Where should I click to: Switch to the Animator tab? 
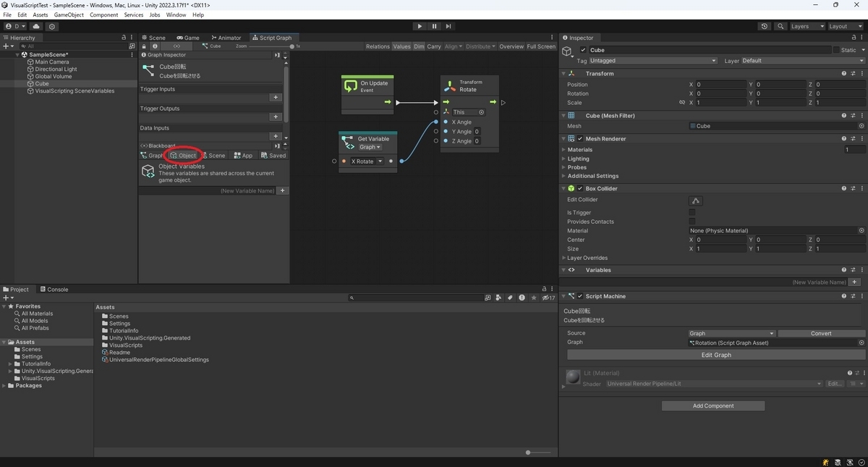226,38
